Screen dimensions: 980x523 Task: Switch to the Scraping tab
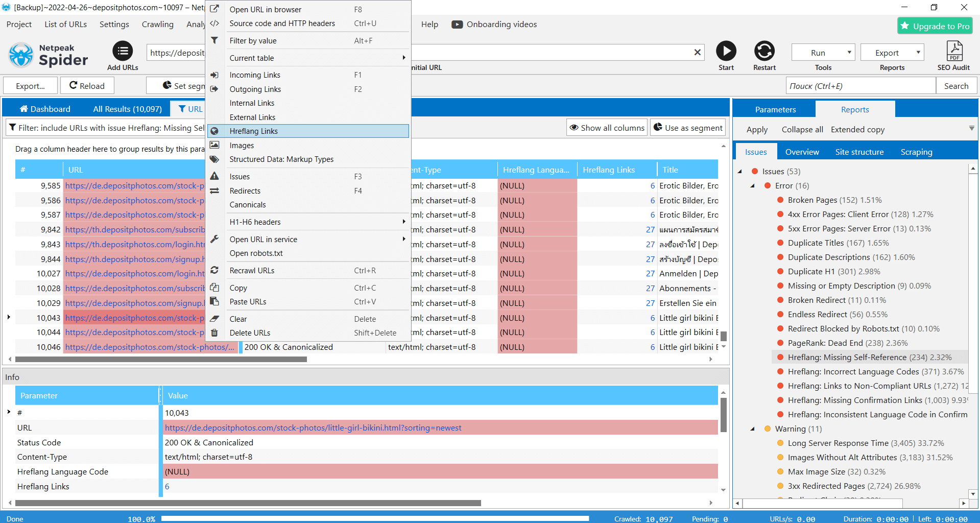tap(916, 152)
